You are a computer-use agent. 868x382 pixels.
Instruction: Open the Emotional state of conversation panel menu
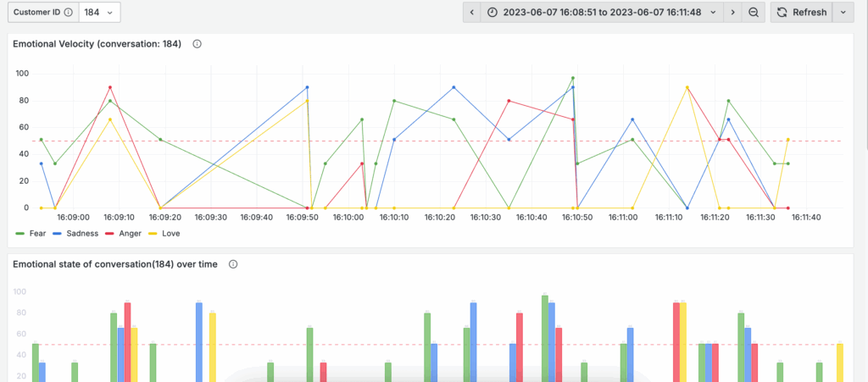tap(114, 264)
